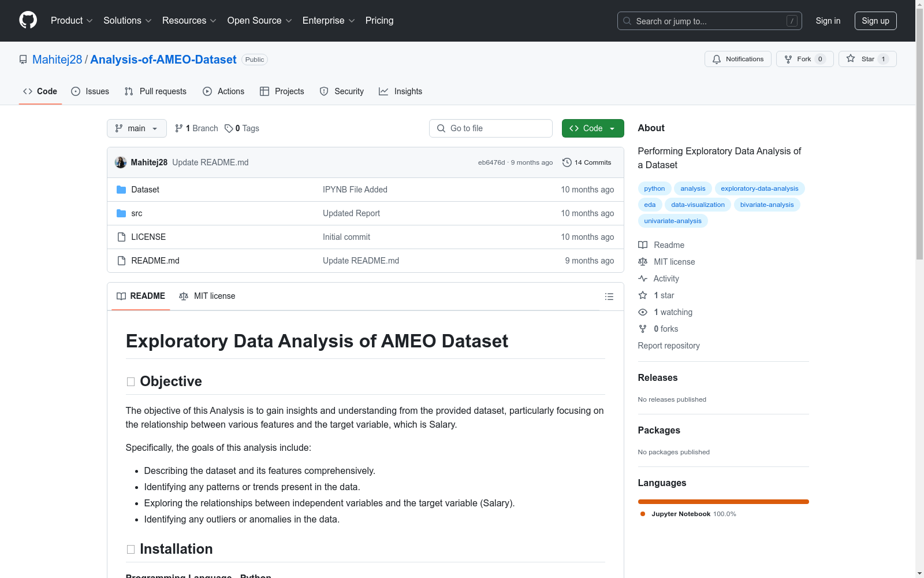Click the Search or jump to field
Image resolution: width=924 pixels, height=578 pixels.
pos(710,21)
